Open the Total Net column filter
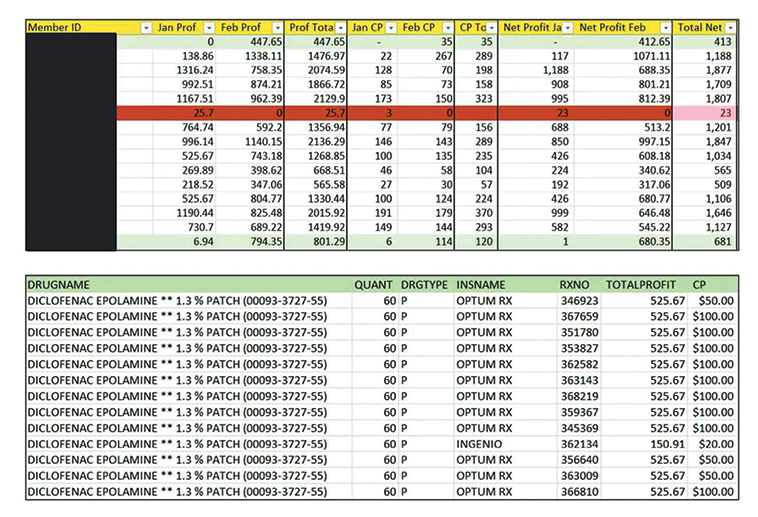The height and width of the screenshot is (517, 758). click(730, 27)
